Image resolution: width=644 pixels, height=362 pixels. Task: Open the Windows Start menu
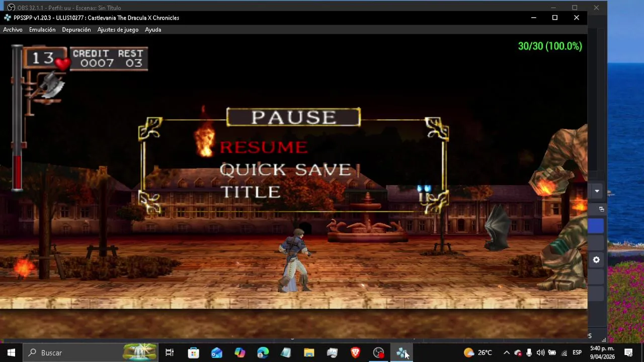click(11, 352)
